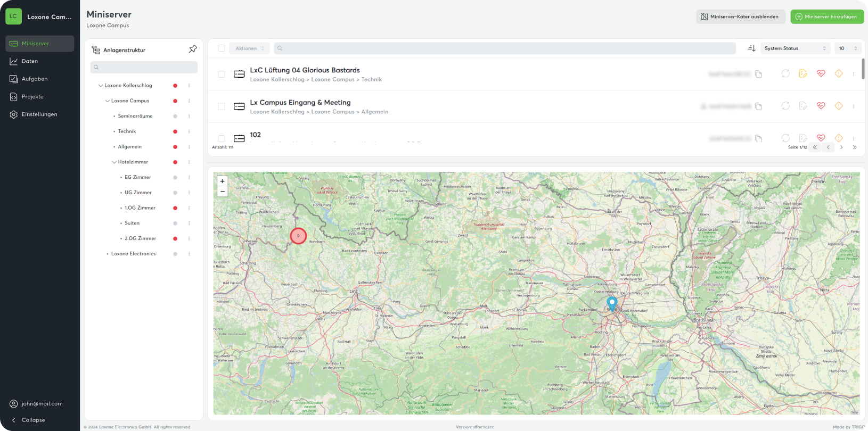Click the search field in Anlagenstruktur panel
868x431 pixels.
click(144, 67)
